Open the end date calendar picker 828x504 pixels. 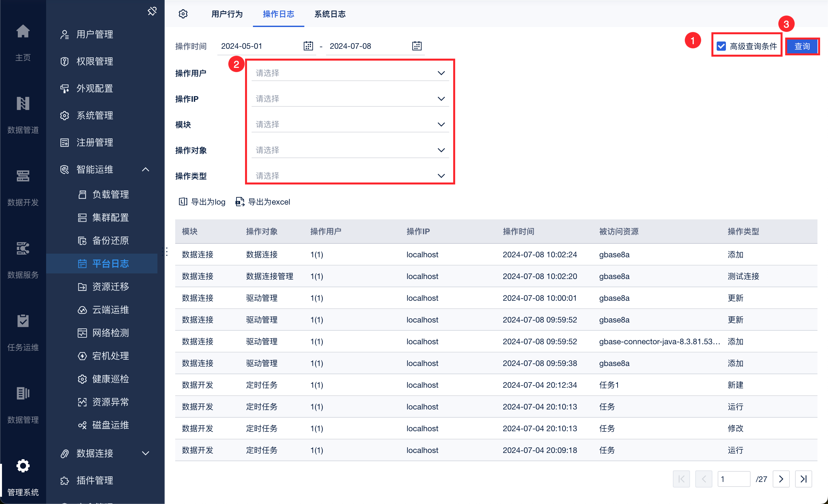tap(417, 46)
